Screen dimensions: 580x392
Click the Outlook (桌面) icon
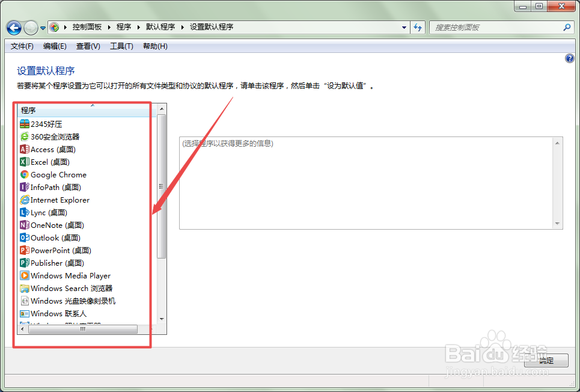[25, 237]
